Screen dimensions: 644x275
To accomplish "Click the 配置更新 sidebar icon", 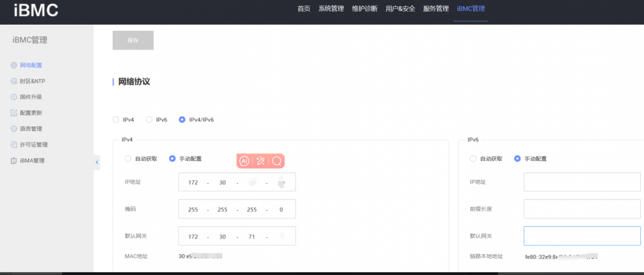I will pyautogui.click(x=14, y=113).
